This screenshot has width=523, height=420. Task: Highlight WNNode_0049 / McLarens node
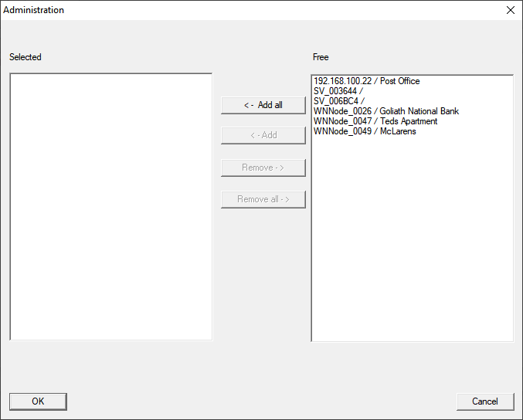[x=364, y=131]
